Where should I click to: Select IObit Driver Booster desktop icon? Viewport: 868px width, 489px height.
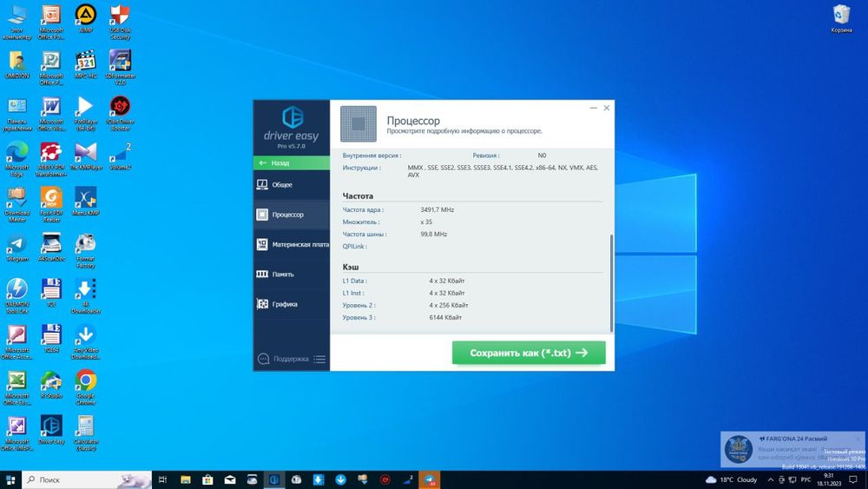click(x=120, y=113)
